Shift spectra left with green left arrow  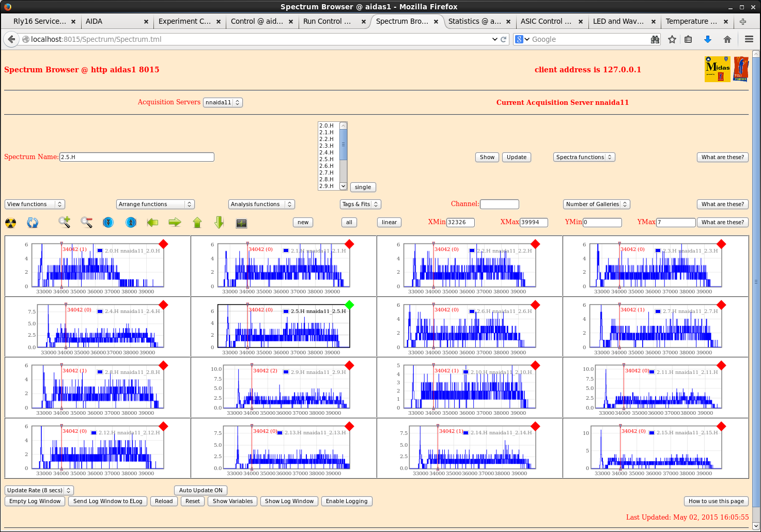click(152, 223)
